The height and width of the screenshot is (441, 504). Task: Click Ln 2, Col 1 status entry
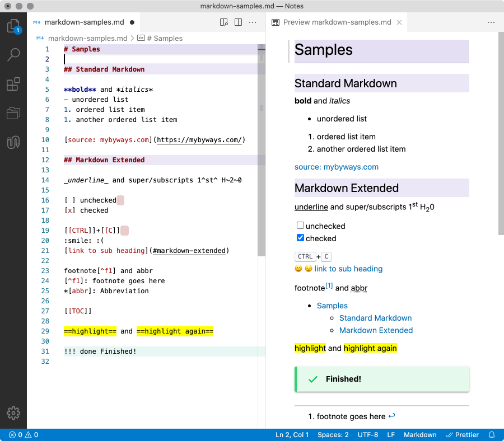click(x=292, y=435)
